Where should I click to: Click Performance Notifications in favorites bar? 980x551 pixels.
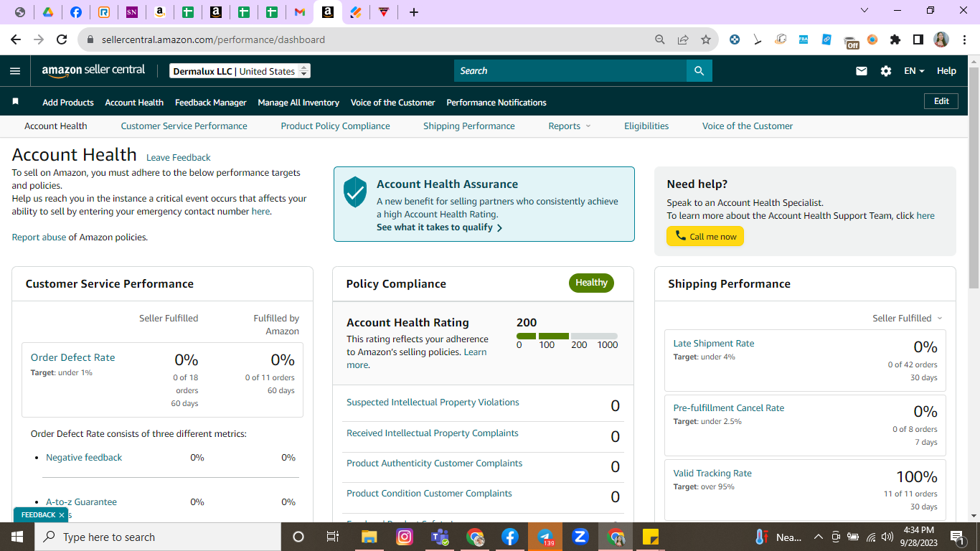tap(496, 103)
